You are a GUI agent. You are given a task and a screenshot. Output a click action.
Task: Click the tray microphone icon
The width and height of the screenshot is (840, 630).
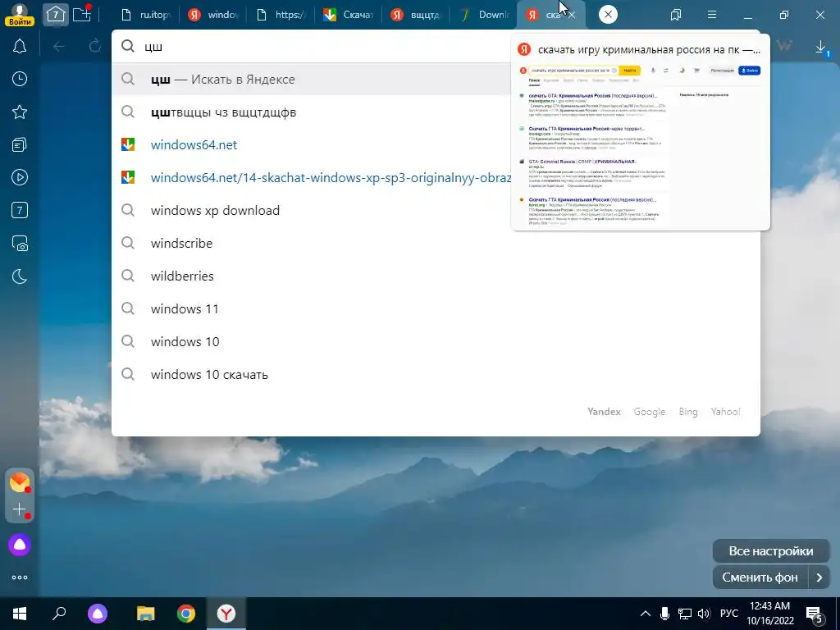pyautogui.click(x=664, y=614)
